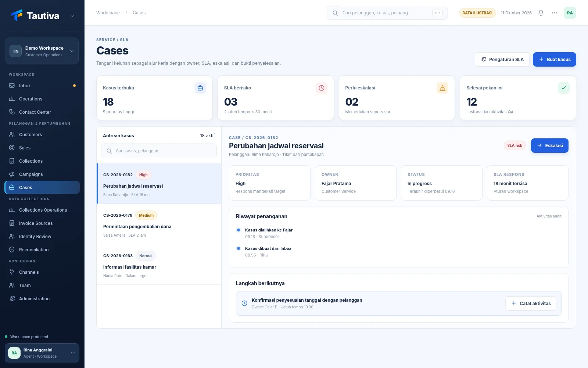Viewport: 588px width, 368px height.
Task: Open the top bar more options menu
Action: pos(555,13)
